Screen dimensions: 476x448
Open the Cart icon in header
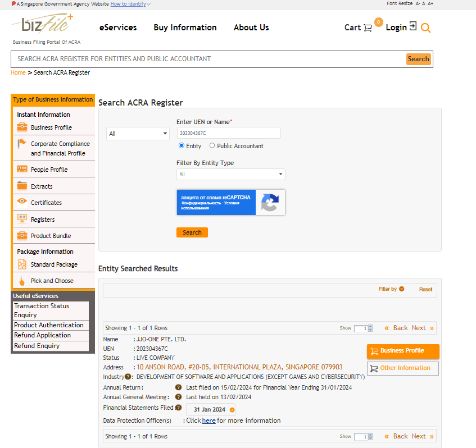pos(368,28)
